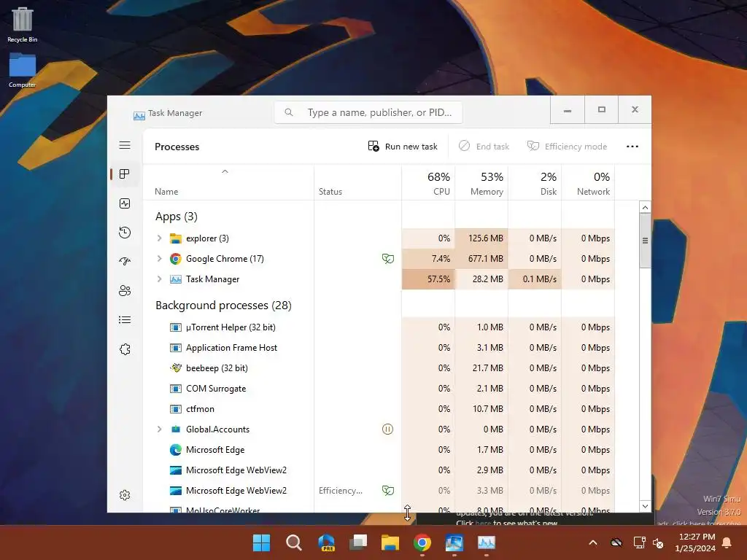Sort by the 2% Disk column
The width and height of the screenshot is (747, 560).
coord(535,183)
